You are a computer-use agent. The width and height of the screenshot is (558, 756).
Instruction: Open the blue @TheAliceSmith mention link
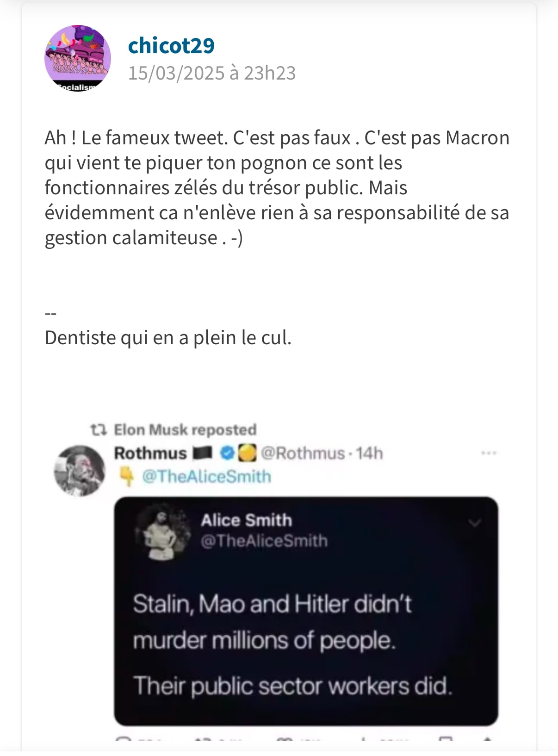click(206, 476)
